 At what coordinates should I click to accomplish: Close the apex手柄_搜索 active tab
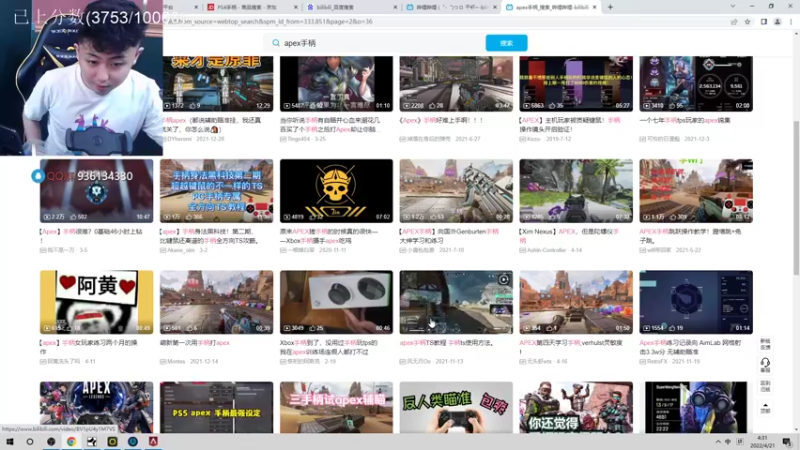tap(594, 7)
